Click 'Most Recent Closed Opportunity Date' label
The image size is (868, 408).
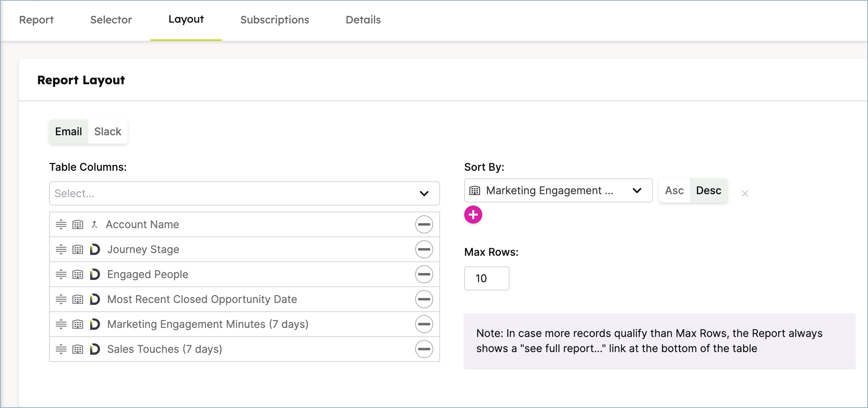202,299
